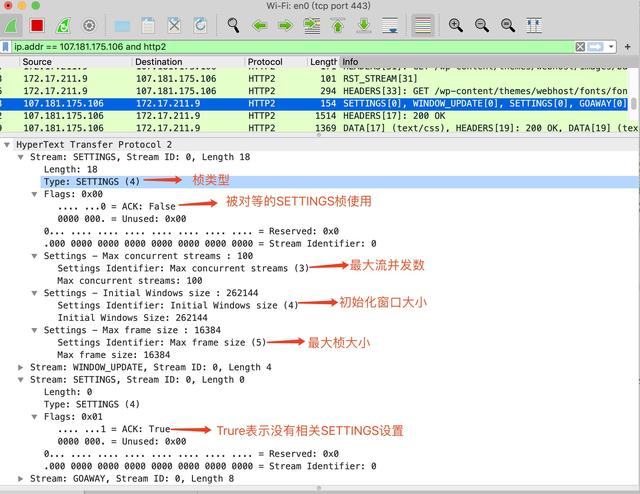The height and width of the screenshot is (494, 640).
Task: Select Settings Identifier: Max frame size (5)
Action: click(162, 343)
